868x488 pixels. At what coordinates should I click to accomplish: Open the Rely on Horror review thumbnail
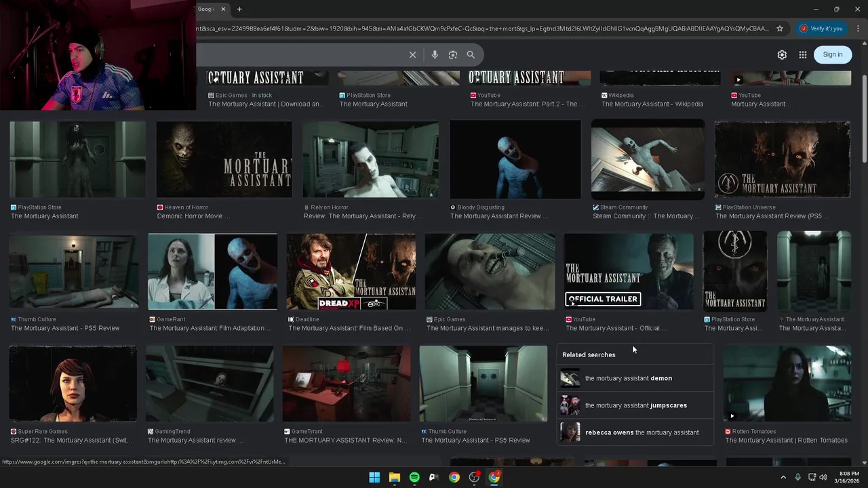(370, 160)
